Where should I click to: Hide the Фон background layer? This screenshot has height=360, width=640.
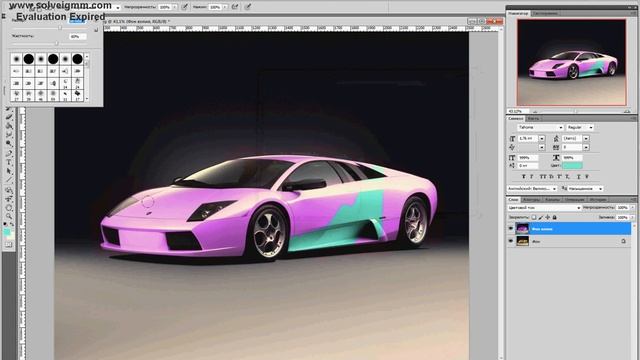[x=511, y=241]
